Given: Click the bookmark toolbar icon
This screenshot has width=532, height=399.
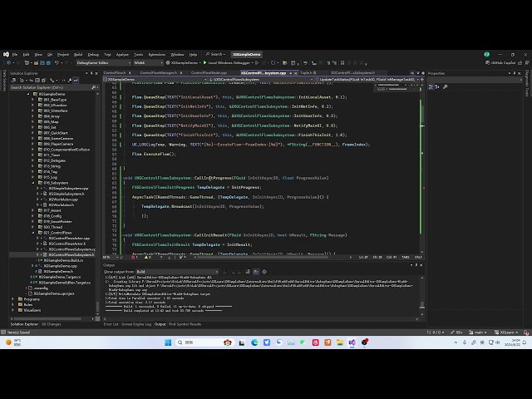Looking at the screenshot, I should click(342, 63).
